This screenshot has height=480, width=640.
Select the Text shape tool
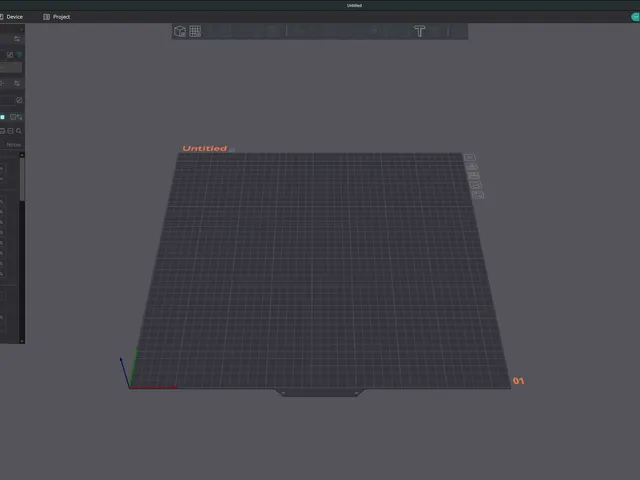[x=420, y=31]
